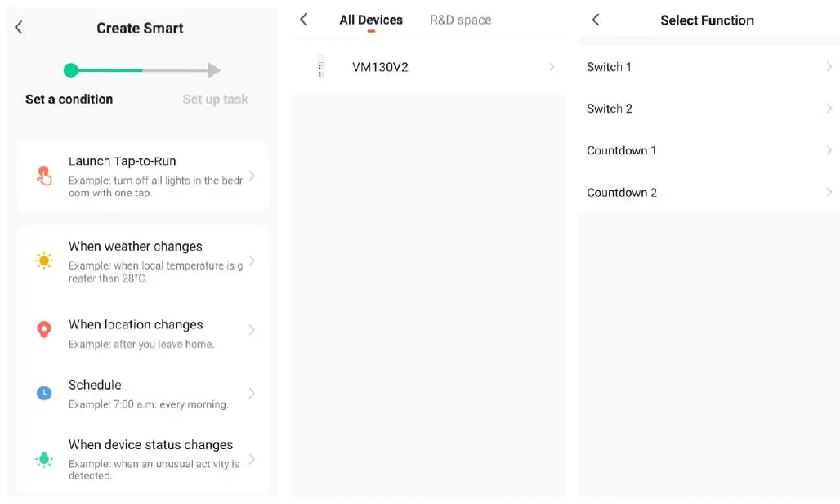Tap the VM130V2 device icon

point(321,67)
